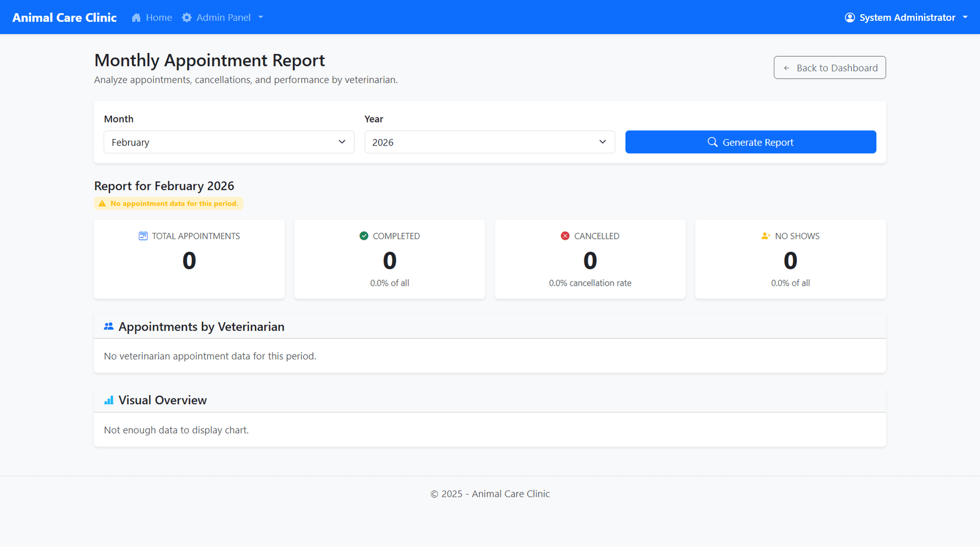Click the warning triangle in no-data alert
This screenshot has height=547, width=980.
click(102, 204)
